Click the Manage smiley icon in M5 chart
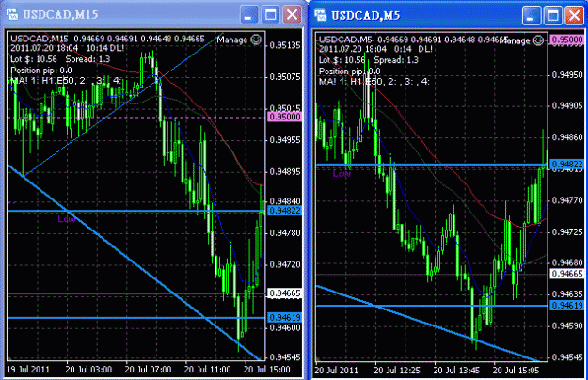Image resolution: width=588 pixels, height=380 pixels. (x=538, y=40)
